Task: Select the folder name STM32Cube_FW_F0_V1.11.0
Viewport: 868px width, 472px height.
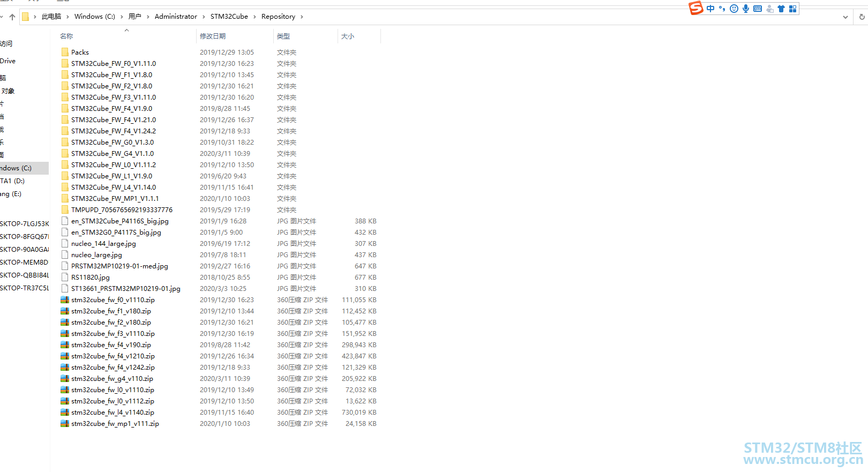Action: (x=114, y=63)
